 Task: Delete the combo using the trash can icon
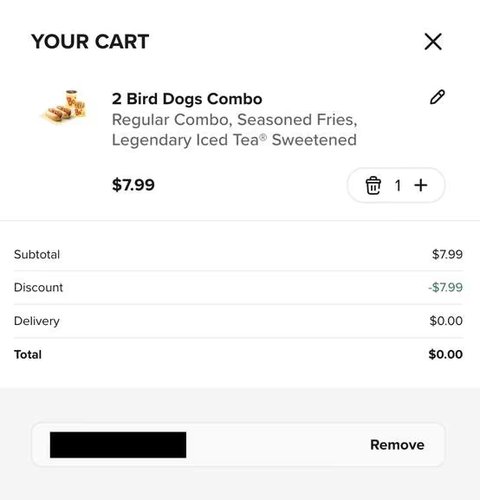coord(373,185)
